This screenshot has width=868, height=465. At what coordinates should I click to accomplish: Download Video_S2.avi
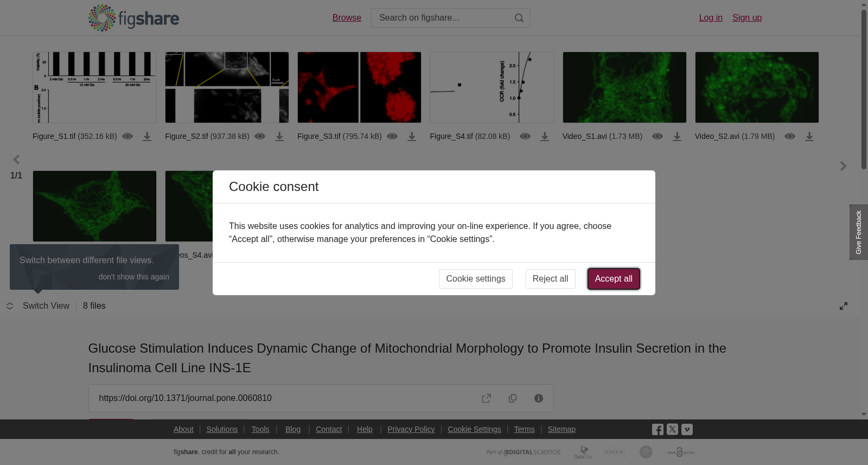pyautogui.click(x=809, y=137)
